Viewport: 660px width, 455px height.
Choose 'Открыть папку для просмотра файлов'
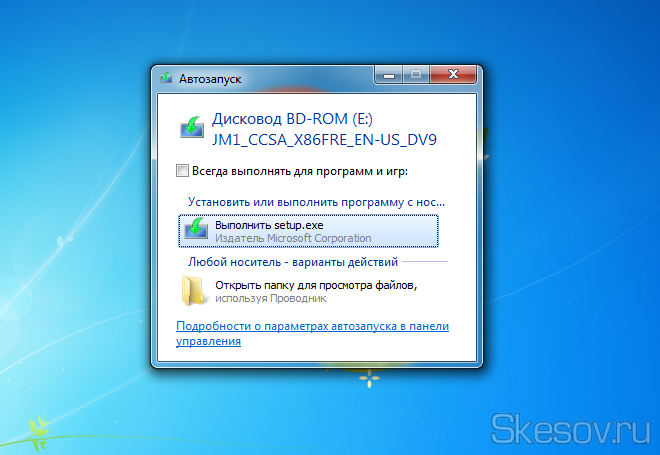click(316, 285)
